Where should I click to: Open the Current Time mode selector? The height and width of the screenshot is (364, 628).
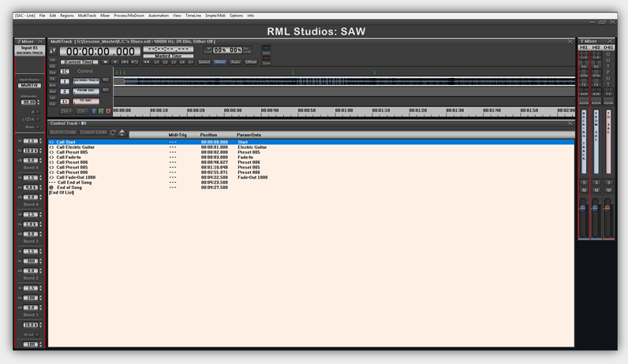click(78, 61)
